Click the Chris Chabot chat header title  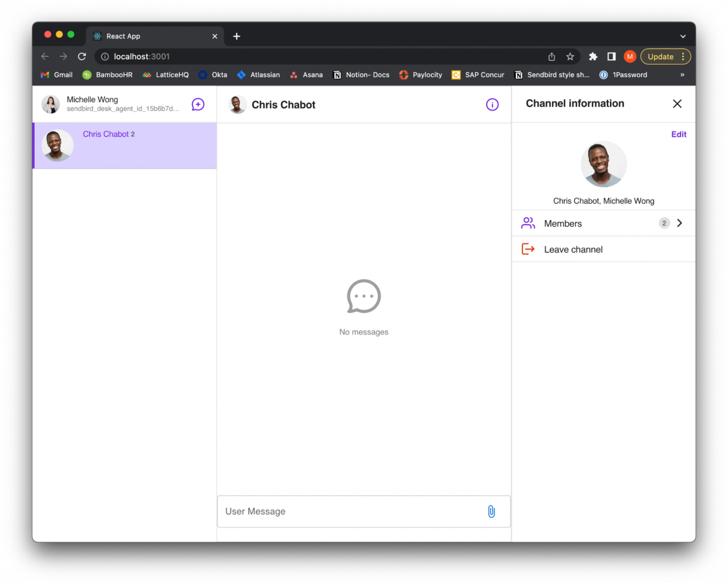click(x=283, y=105)
